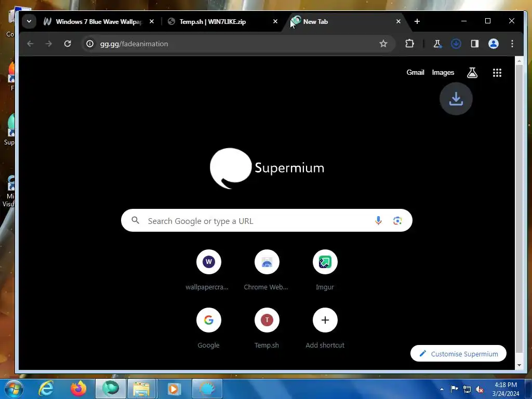Open Gmail link
The image size is (532, 399).
(x=415, y=72)
